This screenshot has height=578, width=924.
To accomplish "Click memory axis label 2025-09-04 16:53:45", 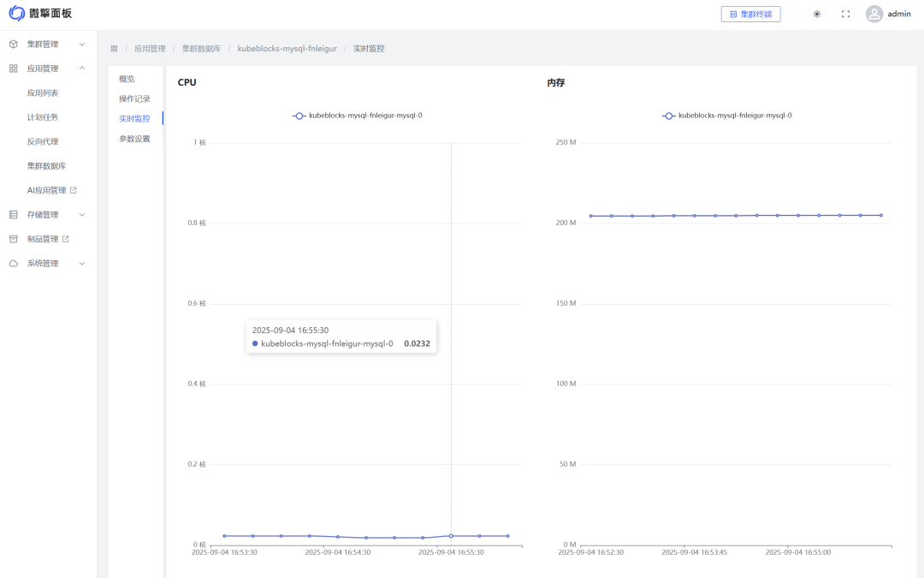I will [695, 552].
